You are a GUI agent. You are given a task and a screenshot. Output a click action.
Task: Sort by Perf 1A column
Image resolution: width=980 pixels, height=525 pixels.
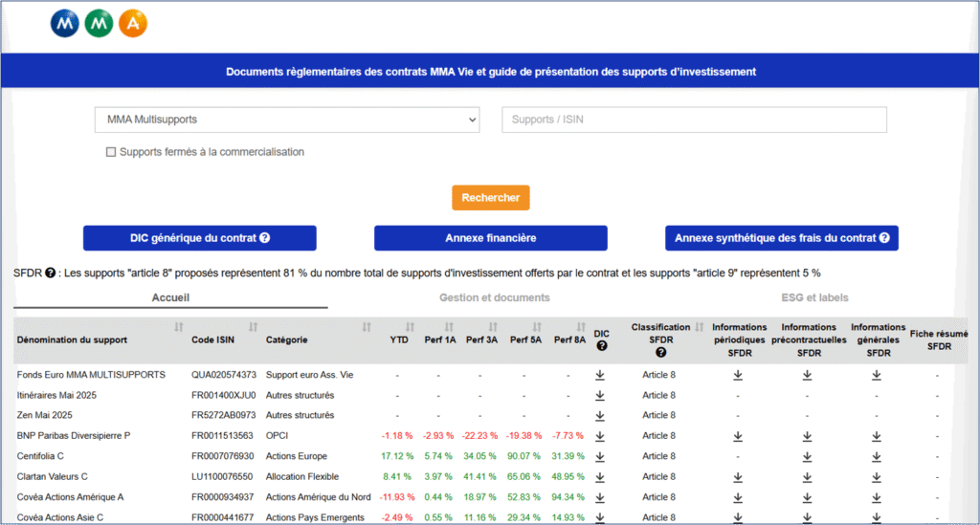pyautogui.click(x=449, y=327)
